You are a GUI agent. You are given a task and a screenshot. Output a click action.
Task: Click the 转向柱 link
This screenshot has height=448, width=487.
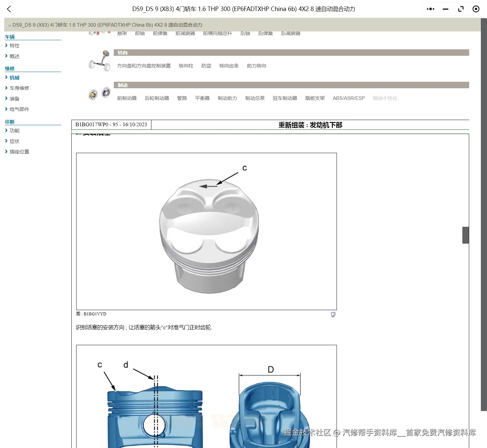click(186, 66)
